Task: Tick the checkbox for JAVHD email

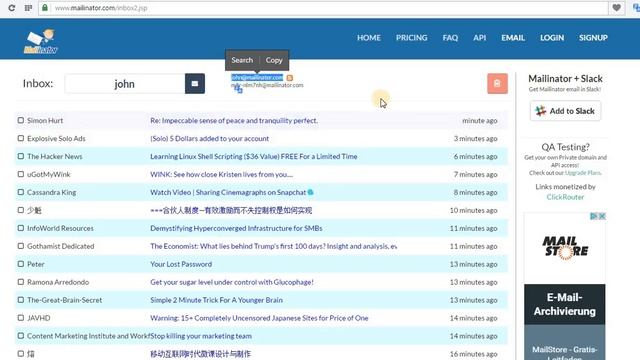Action: (x=21, y=318)
